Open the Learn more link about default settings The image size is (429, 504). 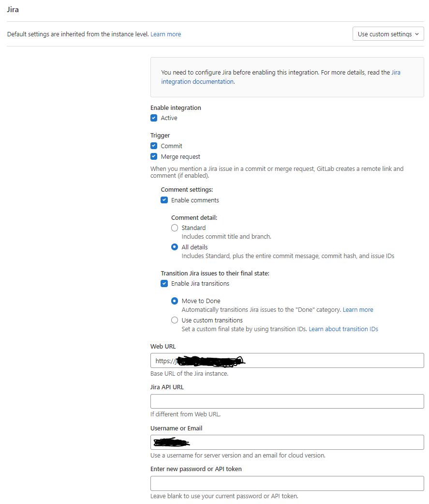165,34
